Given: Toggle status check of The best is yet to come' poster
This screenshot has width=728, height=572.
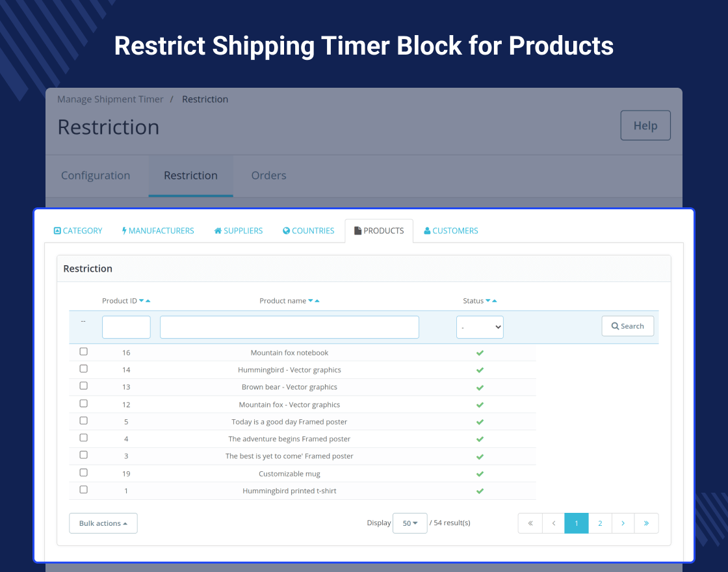Looking at the screenshot, I should coord(480,456).
